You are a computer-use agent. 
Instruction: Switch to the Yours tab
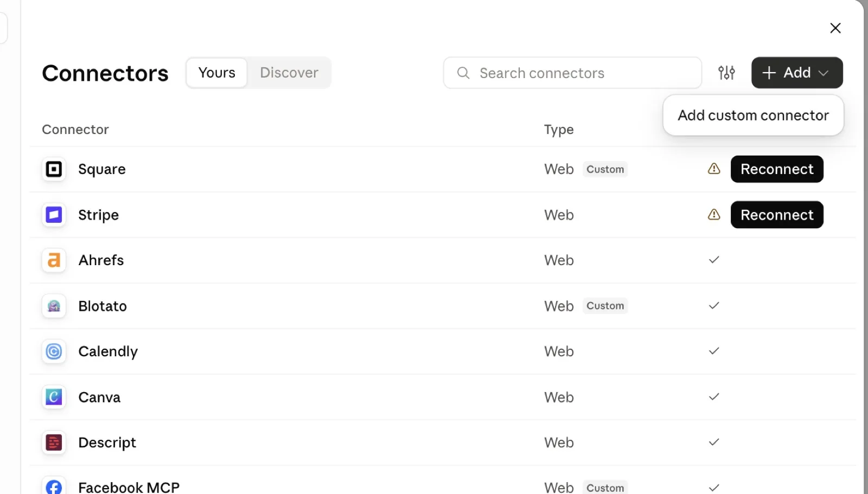pyautogui.click(x=217, y=73)
